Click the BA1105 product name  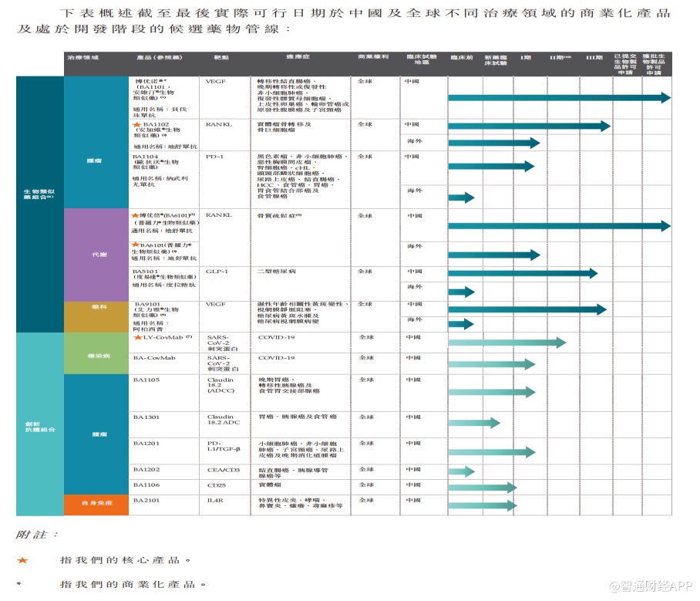point(146,380)
